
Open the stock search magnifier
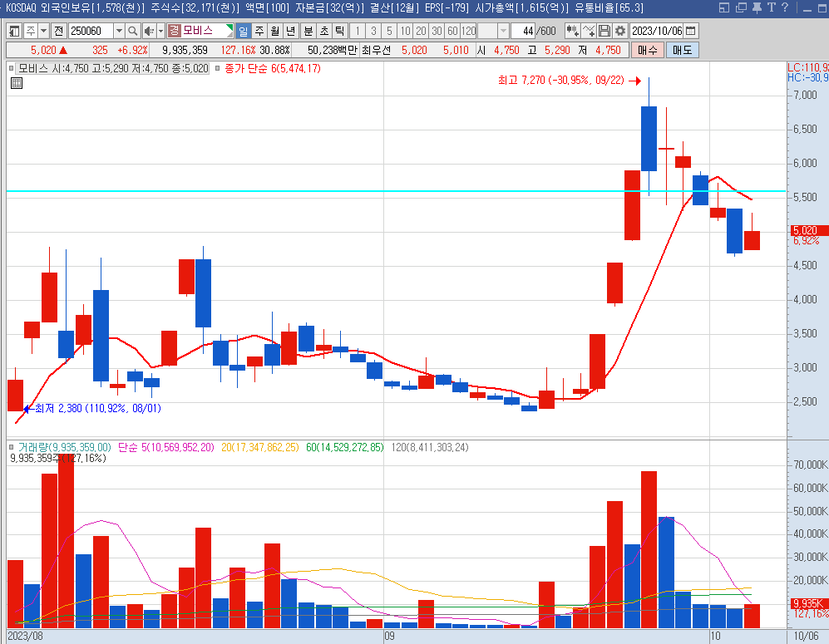[x=133, y=32]
